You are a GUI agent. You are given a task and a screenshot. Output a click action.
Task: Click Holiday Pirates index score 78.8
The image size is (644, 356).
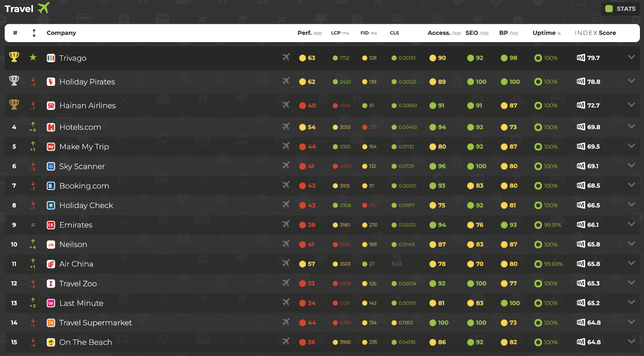point(594,82)
